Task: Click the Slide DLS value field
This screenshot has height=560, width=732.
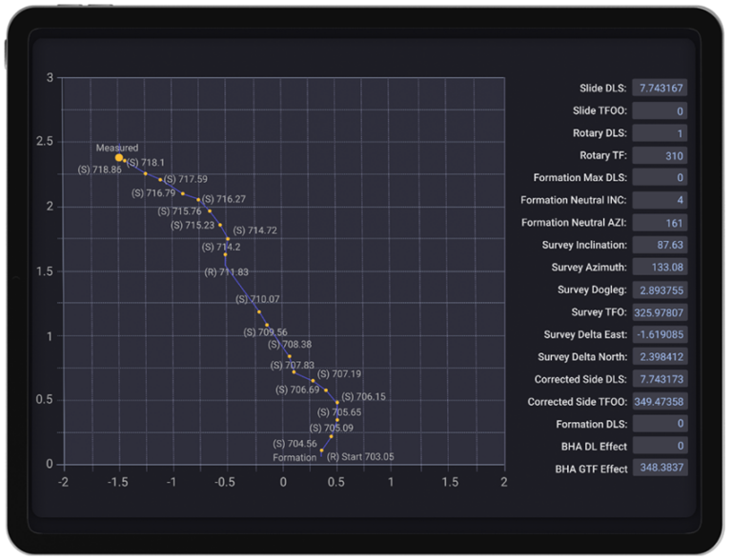Action: pos(660,88)
